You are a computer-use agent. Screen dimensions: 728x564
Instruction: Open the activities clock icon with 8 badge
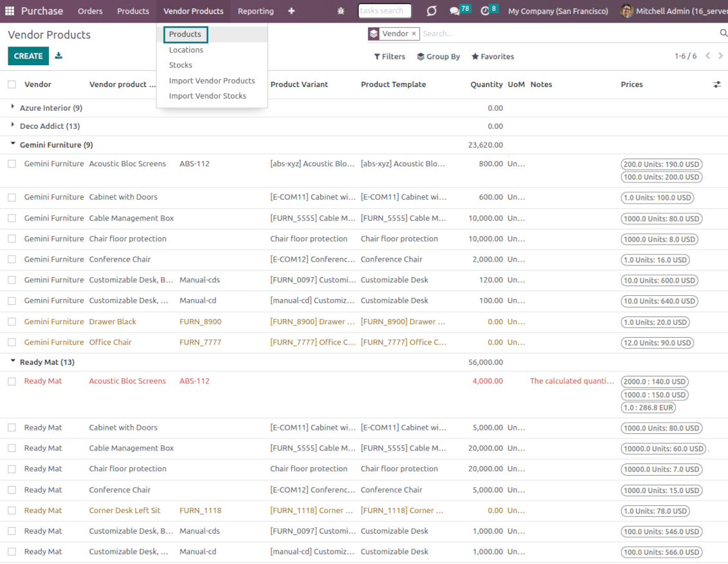click(x=484, y=11)
